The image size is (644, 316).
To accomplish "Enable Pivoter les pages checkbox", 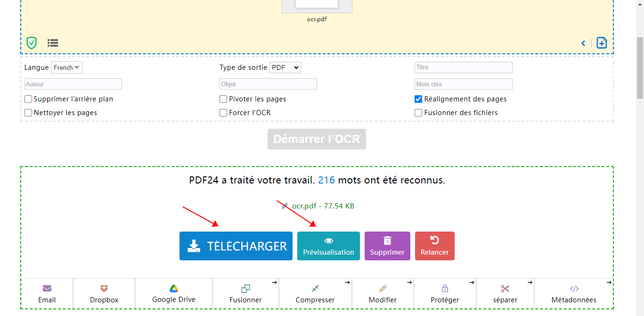I will pyautogui.click(x=223, y=99).
